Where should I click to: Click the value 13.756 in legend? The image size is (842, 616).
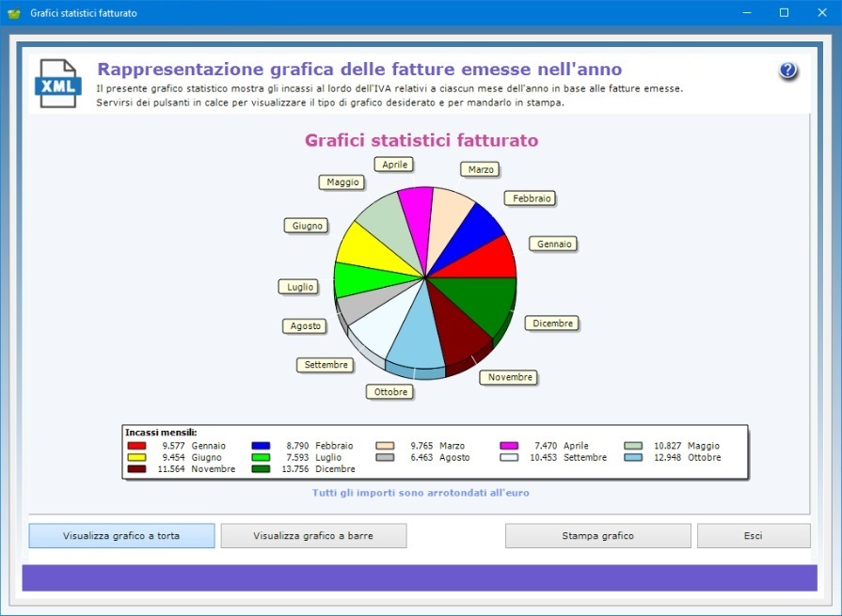pyautogui.click(x=295, y=469)
